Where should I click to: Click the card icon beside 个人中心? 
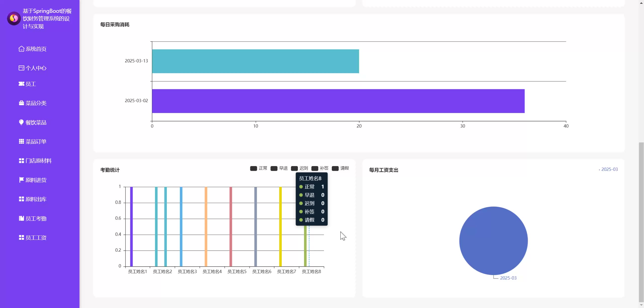[x=21, y=68]
